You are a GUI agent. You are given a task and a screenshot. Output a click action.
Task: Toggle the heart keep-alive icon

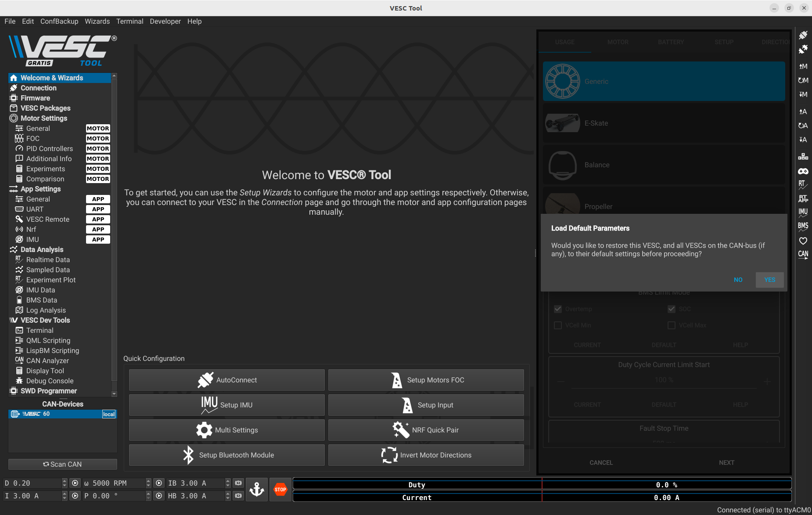(803, 241)
